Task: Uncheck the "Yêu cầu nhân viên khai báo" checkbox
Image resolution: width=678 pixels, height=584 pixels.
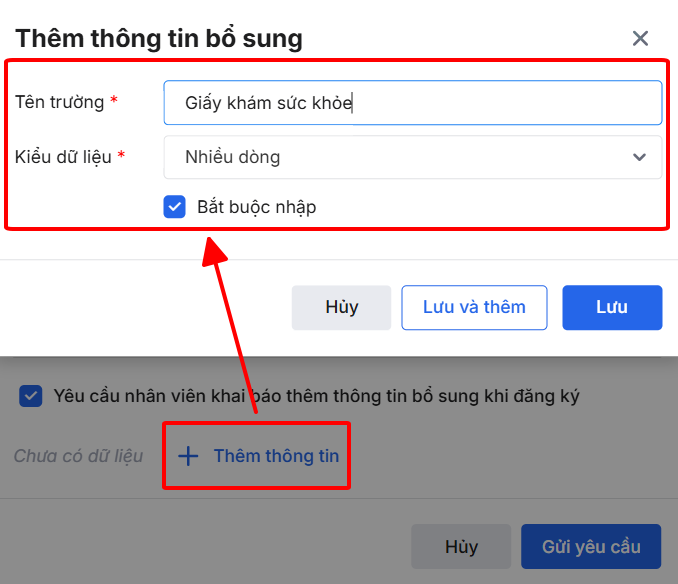Action: (x=31, y=396)
